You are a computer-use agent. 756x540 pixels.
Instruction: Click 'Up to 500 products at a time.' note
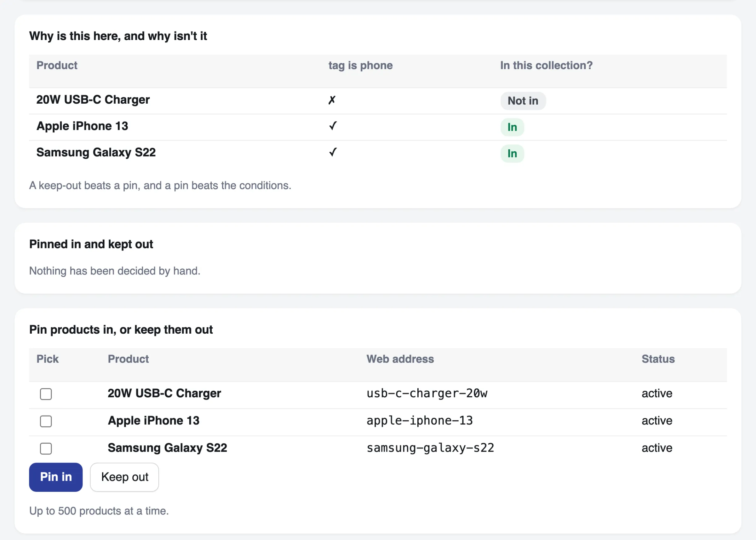point(99,511)
